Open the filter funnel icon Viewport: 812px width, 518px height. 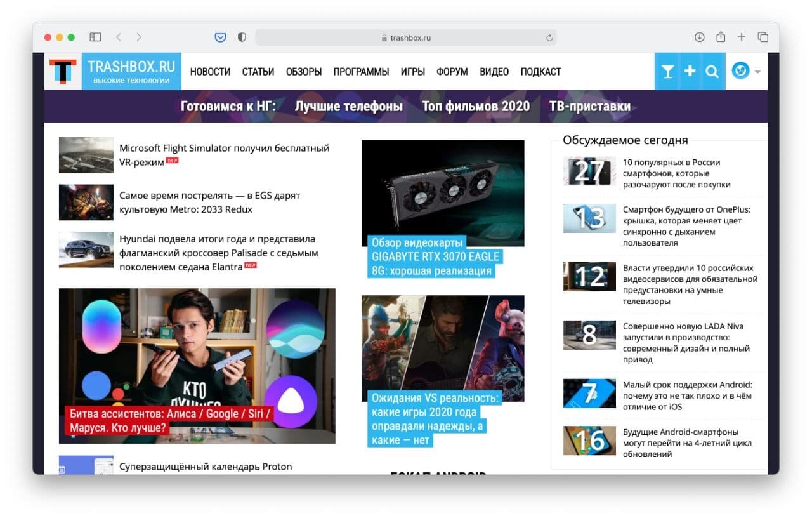coord(667,72)
